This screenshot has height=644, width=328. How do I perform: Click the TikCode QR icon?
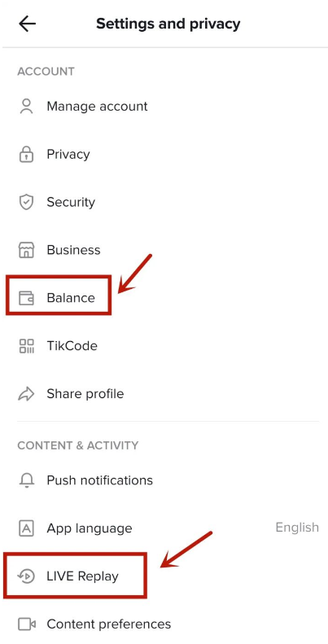click(27, 346)
